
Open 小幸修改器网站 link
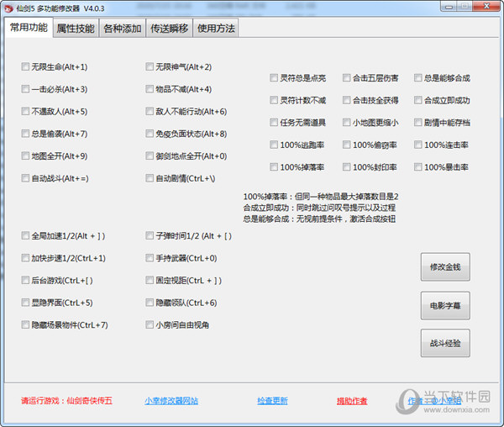point(171,401)
